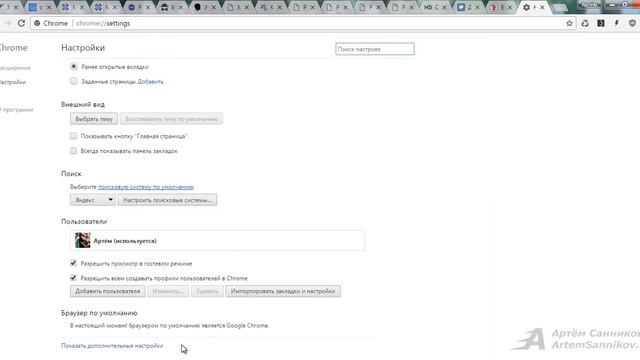Open 'Настройки' in the left sidebar
Screen dimensions: 640x360
click(13, 82)
